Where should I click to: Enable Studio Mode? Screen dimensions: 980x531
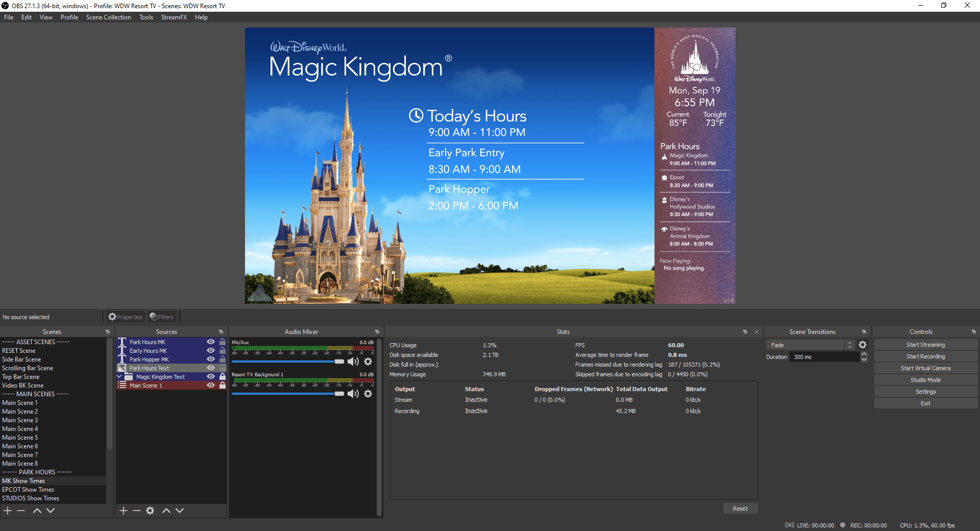point(925,380)
